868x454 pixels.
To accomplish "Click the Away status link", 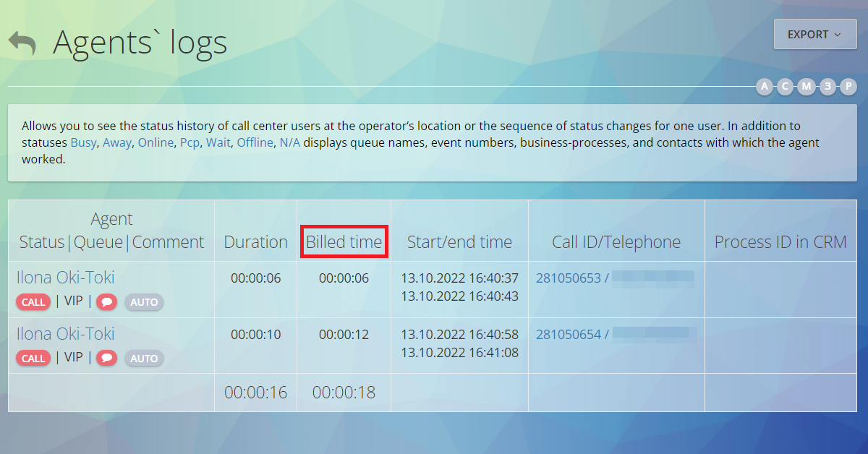I will [116, 142].
